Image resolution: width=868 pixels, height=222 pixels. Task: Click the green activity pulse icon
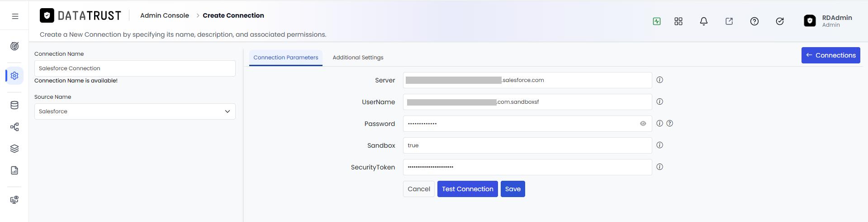click(657, 21)
